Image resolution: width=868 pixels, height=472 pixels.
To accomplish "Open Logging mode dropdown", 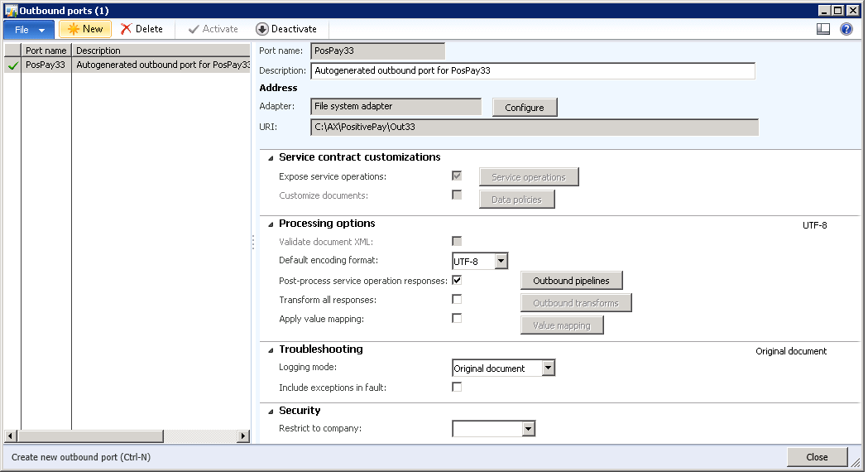I will 548,368.
